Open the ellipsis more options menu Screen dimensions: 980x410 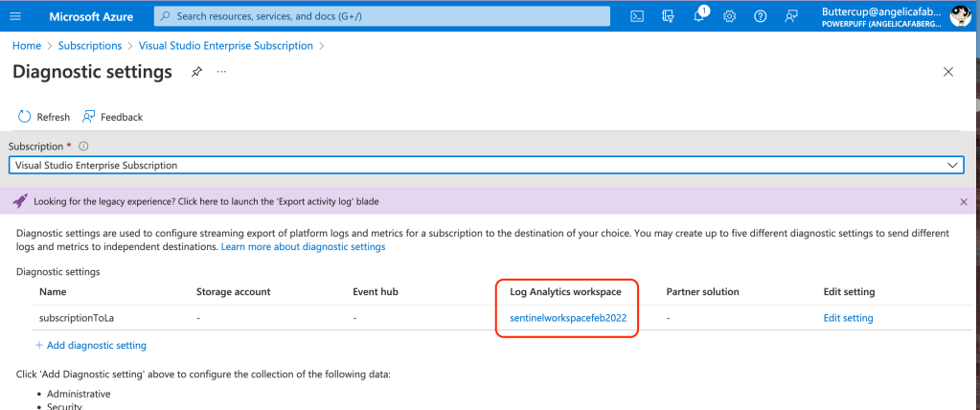221,72
